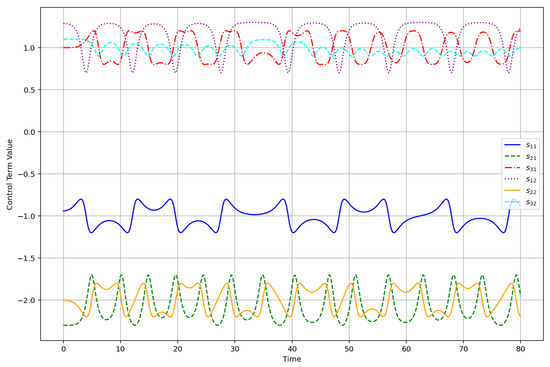Click the y-axis tick label −1.0
Viewport: 550px width, 367px height.
tap(26, 216)
